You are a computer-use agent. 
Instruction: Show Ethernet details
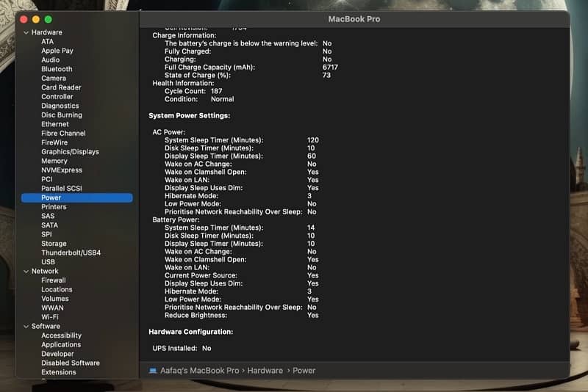54,124
